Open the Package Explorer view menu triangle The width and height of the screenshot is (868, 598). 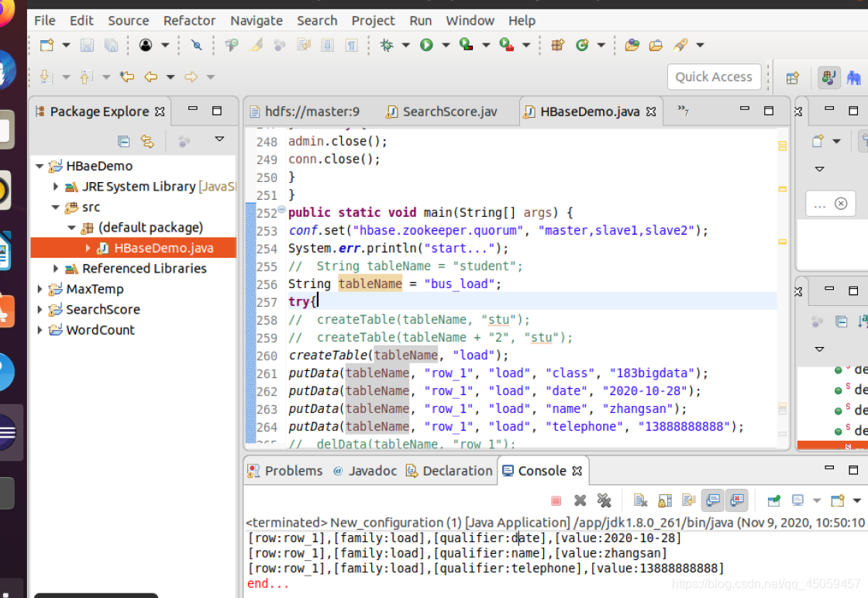click(x=220, y=139)
